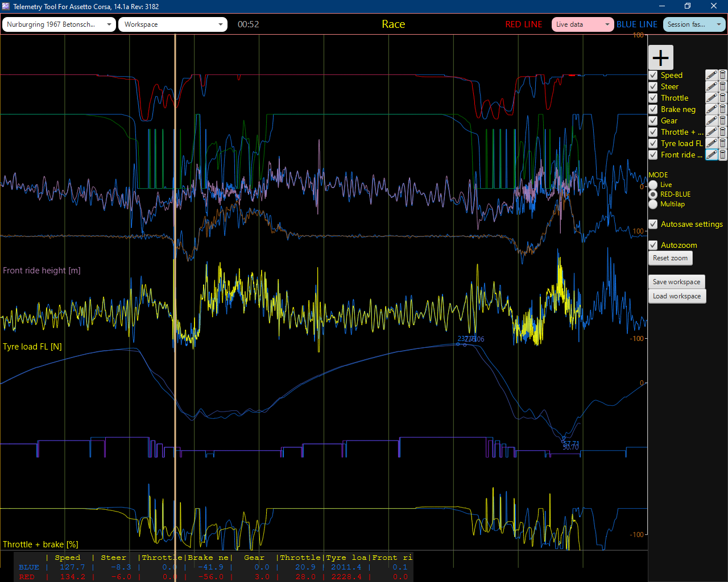Click the MODE heading text
Viewport: 728px width, 582px height.
[x=659, y=175]
